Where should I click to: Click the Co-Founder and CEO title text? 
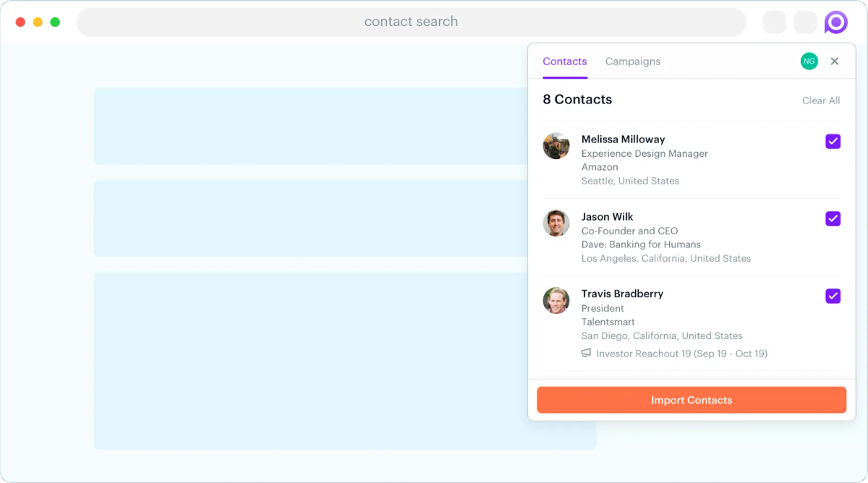click(x=630, y=231)
